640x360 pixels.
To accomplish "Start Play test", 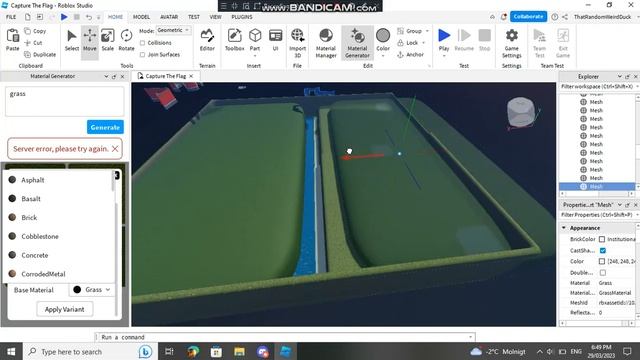I will [x=444, y=36].
